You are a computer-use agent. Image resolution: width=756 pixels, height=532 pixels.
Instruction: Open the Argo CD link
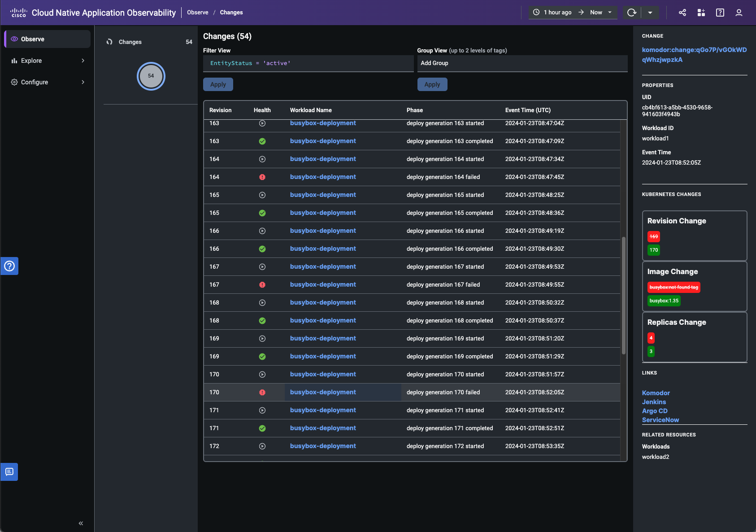tap(655, 411)
